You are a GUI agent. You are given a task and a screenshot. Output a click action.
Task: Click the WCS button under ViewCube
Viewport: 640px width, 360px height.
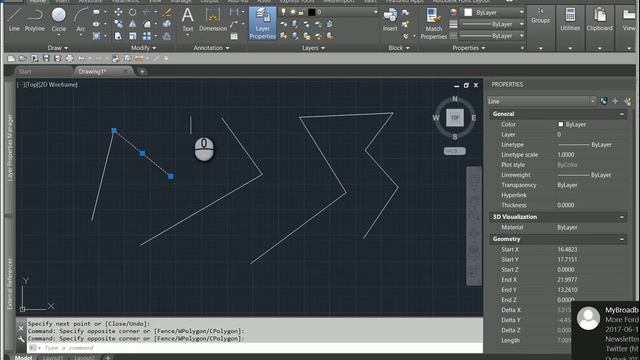click(x=454, y=151)
